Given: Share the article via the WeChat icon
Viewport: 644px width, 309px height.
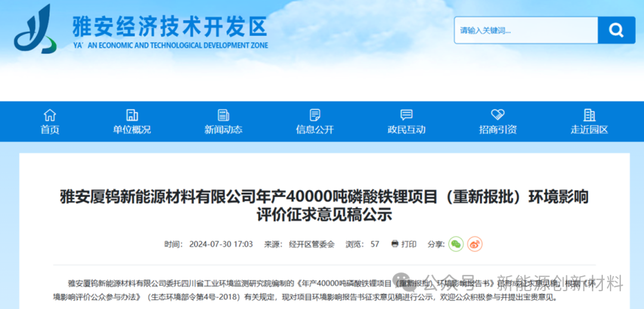Looking at the screenshot, I should point(456,244).
